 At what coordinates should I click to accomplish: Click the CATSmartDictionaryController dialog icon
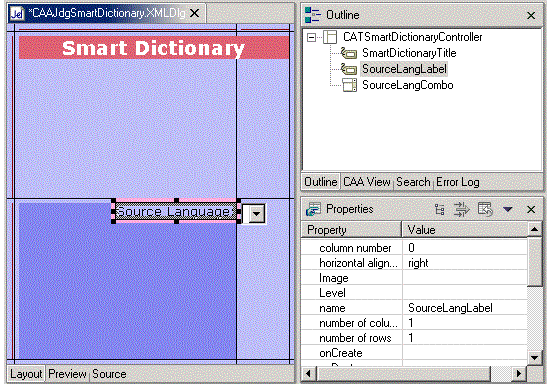click(330, 37)
